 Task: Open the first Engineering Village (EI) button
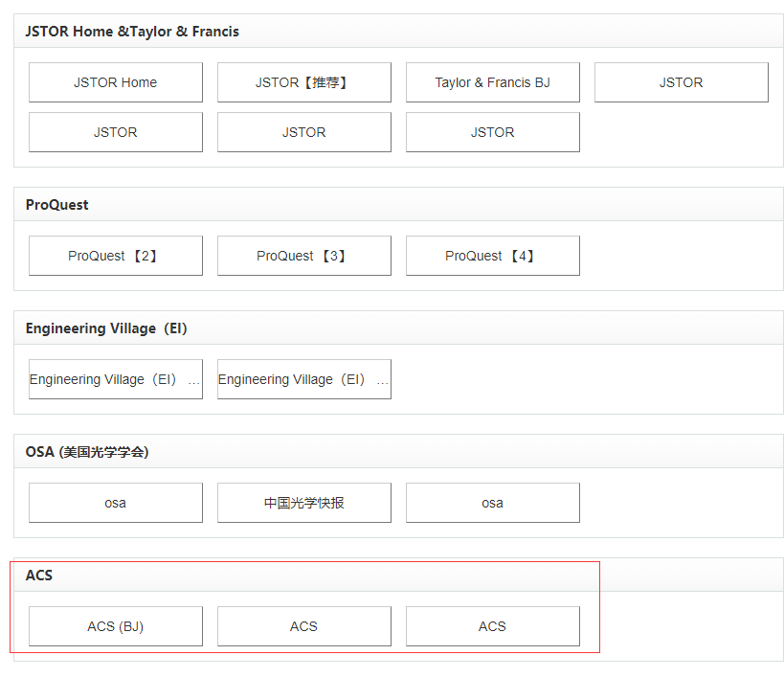coord(116,379)
